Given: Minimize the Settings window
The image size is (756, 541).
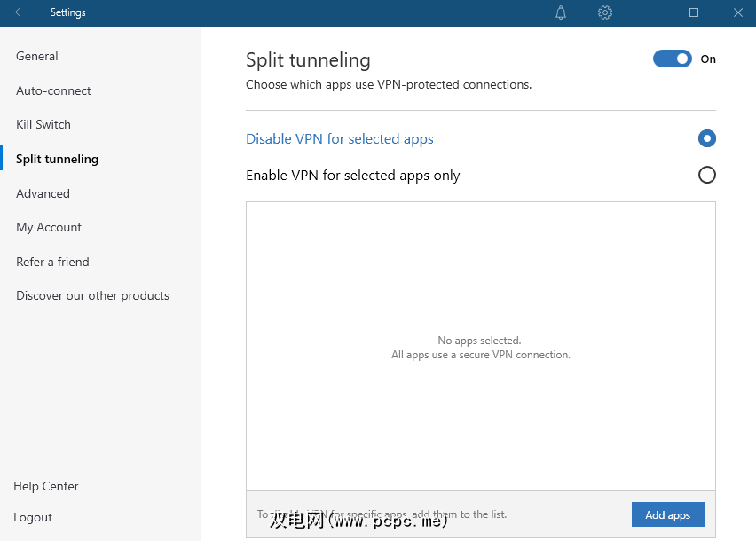Looking at the screenshot, I should (x=650, y=12).
